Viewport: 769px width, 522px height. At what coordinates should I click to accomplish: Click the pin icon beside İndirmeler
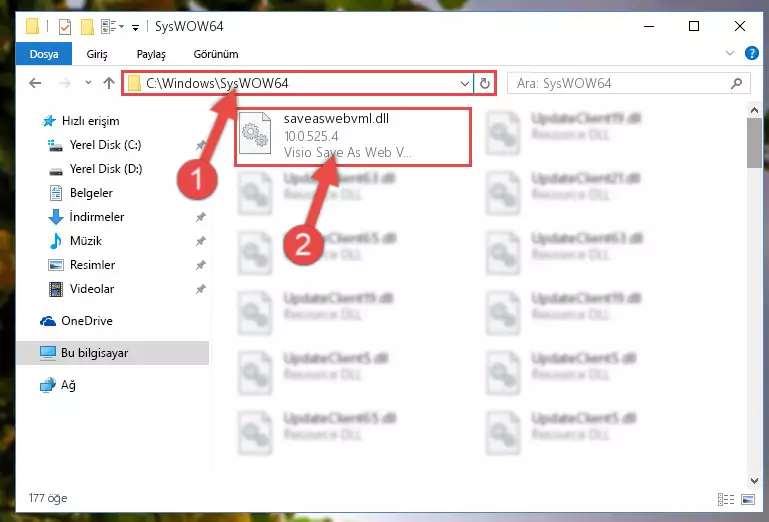201,217
